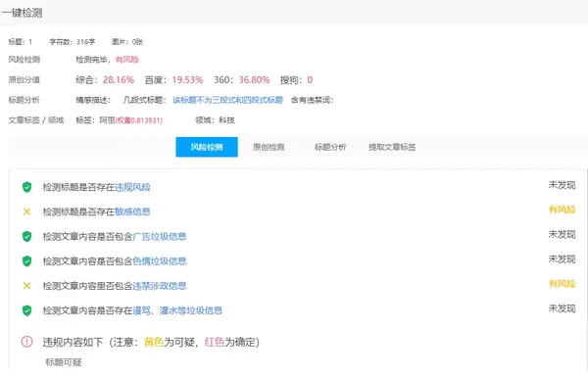Open the 违禁涉政信息 link
The image size is (588, 376).
click(160, 286)
